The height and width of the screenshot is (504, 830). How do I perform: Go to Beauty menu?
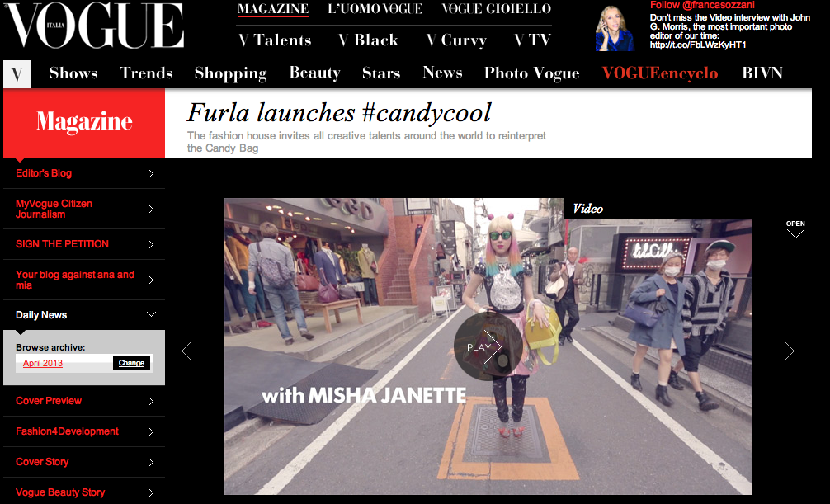(x=315, y=73)
